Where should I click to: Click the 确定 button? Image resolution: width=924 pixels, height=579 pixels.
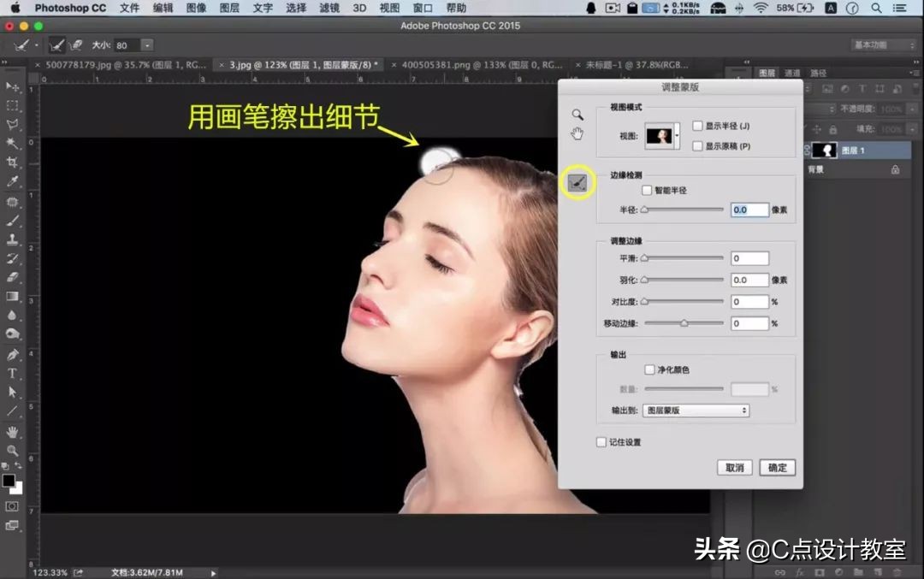coord(777,468)
